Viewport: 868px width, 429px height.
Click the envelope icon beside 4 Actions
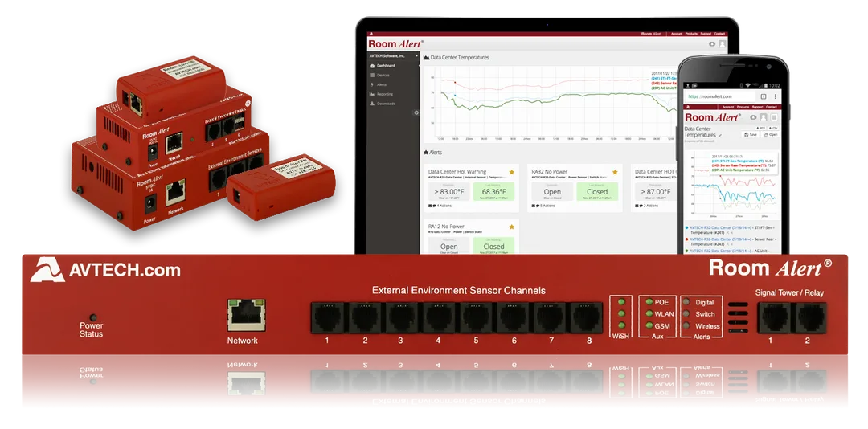pos(431,206)
